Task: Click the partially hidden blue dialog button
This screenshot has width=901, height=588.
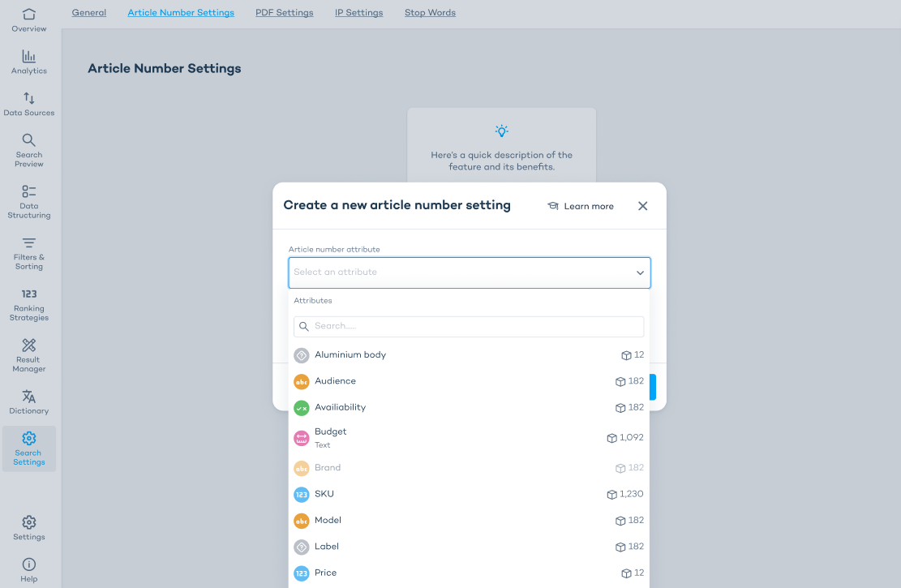Action: tap(653, 387)
